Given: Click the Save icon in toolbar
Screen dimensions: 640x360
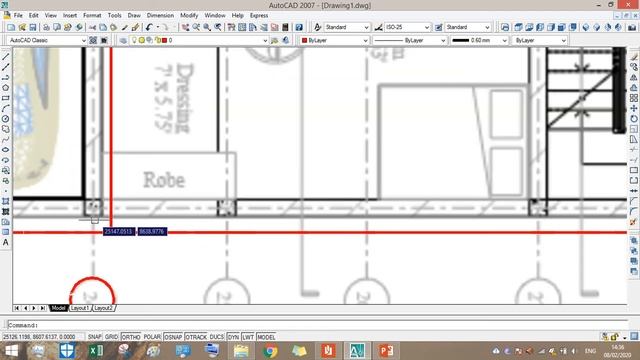Looking at the screenshot, I should [33, 27].
